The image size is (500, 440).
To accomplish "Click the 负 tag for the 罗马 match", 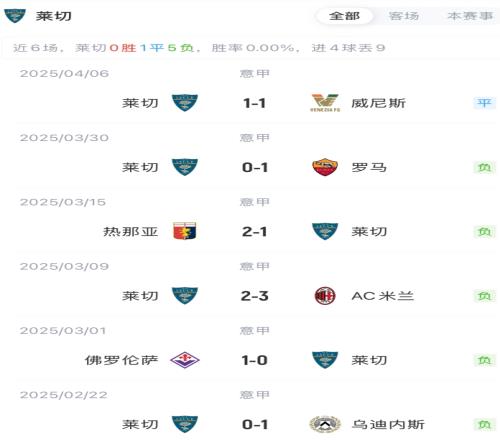I will [484, 167].
